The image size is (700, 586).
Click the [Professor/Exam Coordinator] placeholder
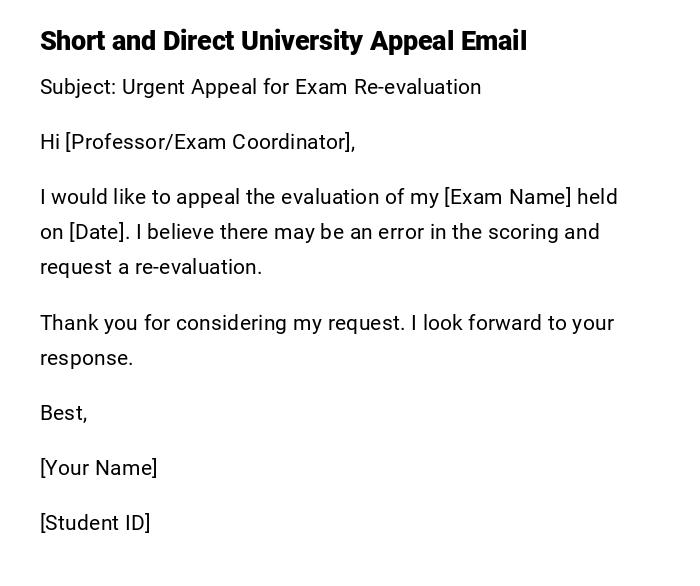pos(210,142)
